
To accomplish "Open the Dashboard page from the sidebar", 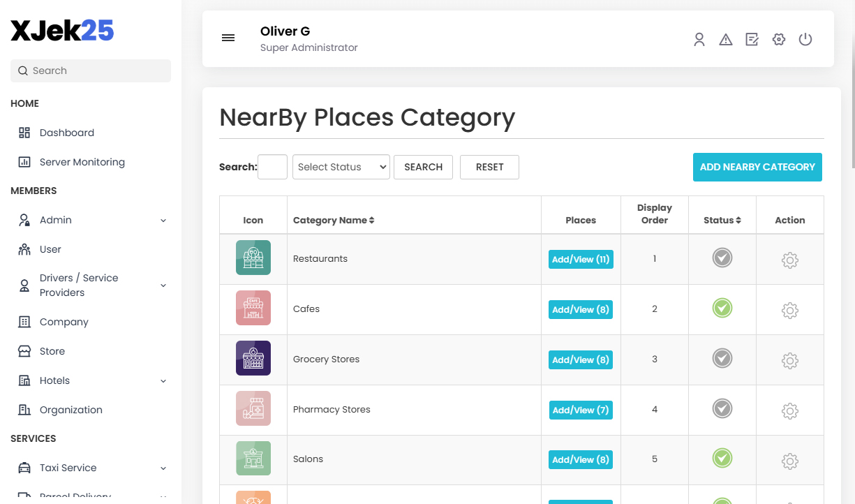I will tap(66, 133).
